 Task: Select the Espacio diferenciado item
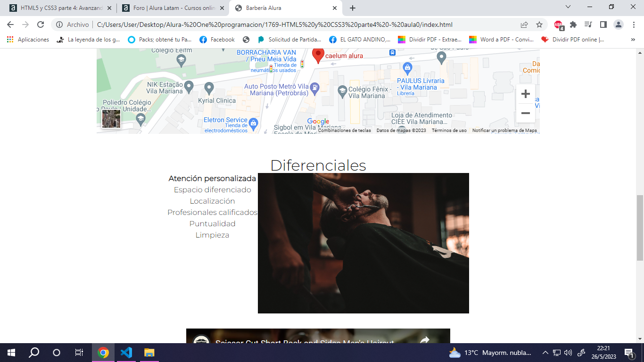pos(212,190)
